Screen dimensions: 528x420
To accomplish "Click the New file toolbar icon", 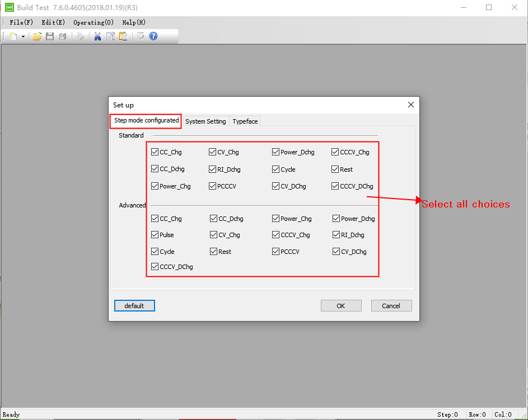I will (x=13, y=36).
